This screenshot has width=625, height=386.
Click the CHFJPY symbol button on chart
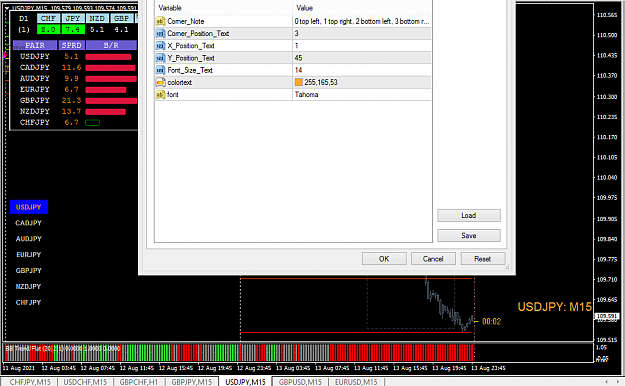tap(28, 302)
